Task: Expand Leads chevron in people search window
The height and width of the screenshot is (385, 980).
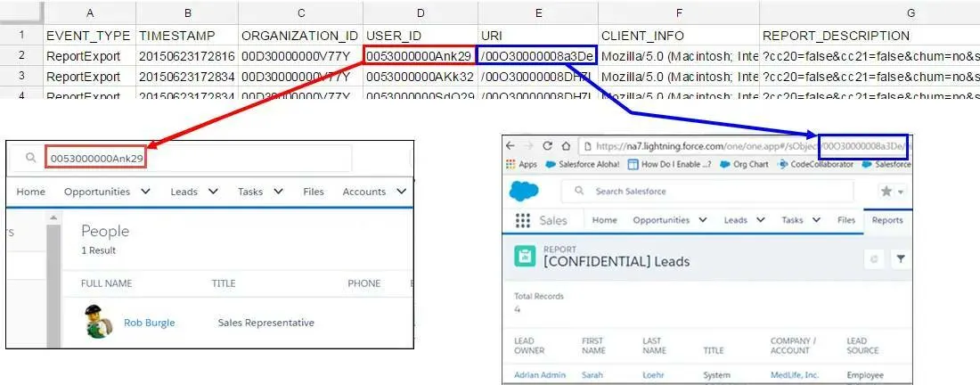Action: (x=213, y=192)
